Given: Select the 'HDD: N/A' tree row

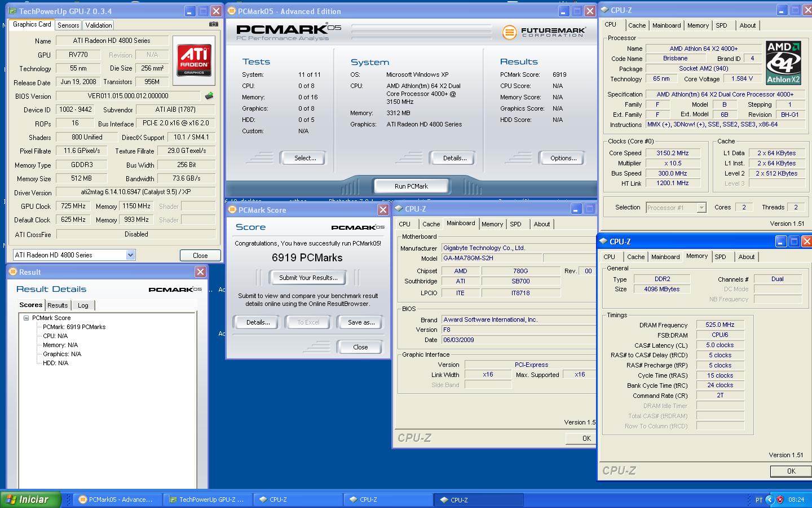Looking at the screenshot, I should tap(55, 363).
